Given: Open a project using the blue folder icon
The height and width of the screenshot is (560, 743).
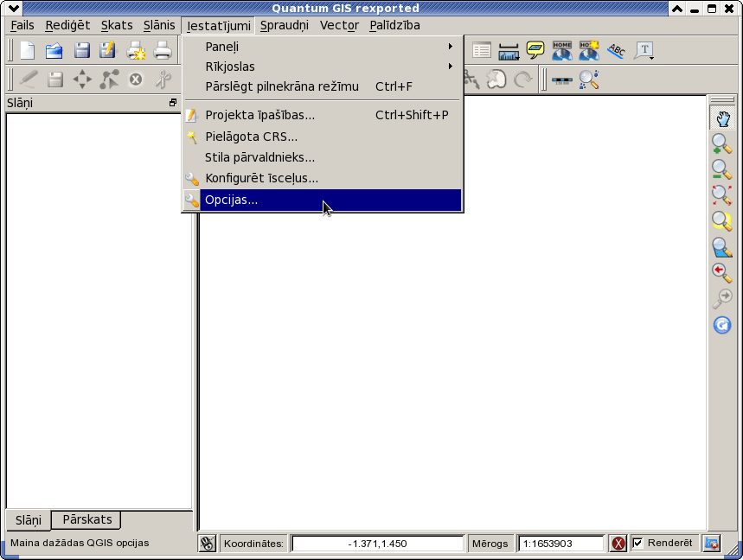Looking at the screenshot, I should (54, 50).
